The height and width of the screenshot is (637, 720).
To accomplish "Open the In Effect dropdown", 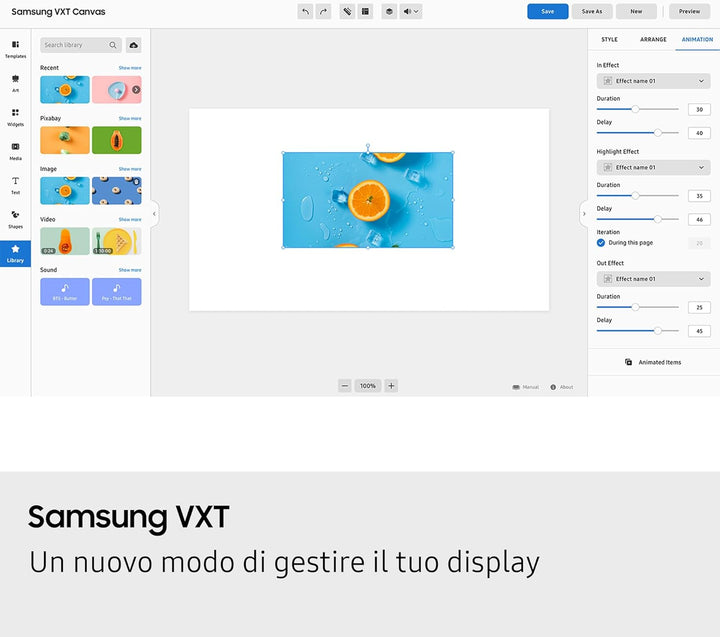I will (x=653, y=81).
